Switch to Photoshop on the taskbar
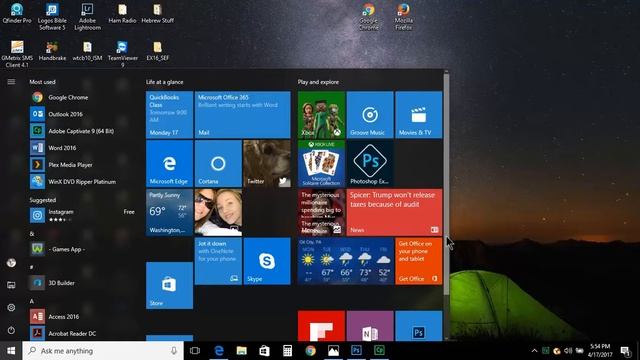The height and width of the screenshot is (360, 640). (x=356, y=351)
